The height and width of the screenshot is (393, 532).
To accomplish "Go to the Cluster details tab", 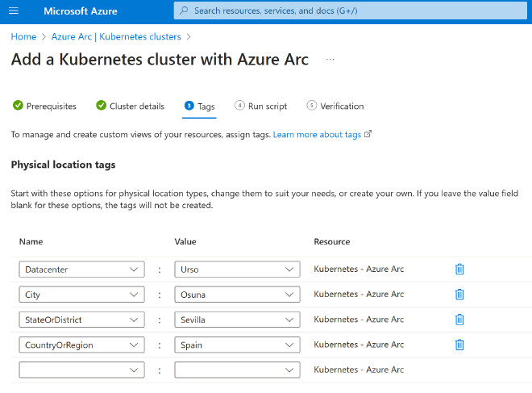I will [131, 106].
